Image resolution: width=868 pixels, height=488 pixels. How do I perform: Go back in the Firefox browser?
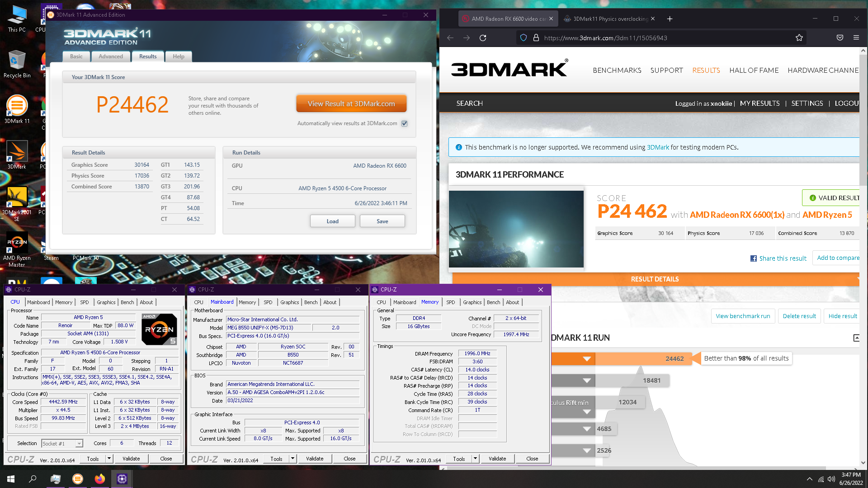(450, 38)
